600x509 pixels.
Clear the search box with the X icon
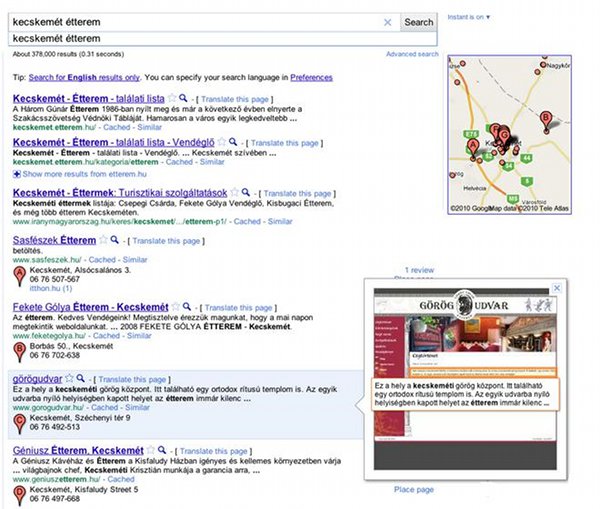pos(387,23)
